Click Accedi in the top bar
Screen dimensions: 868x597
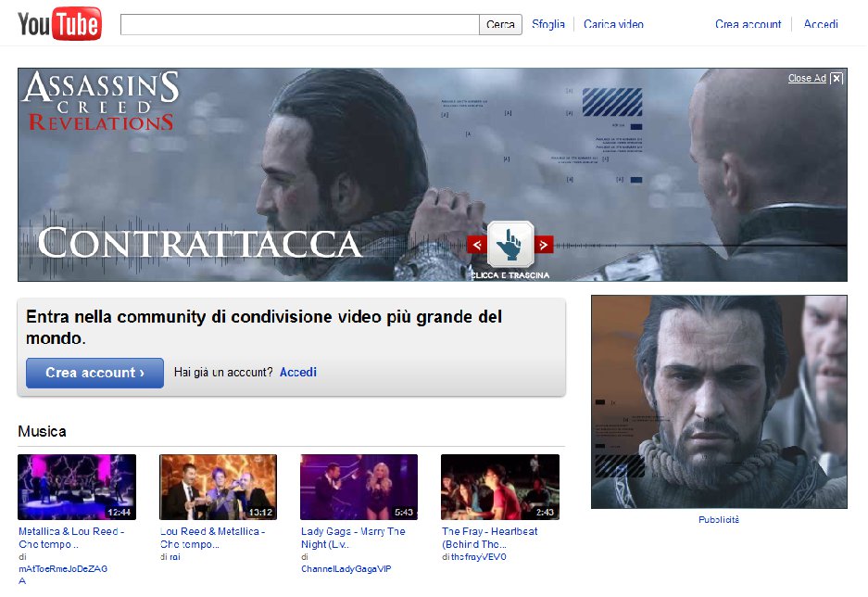pos(821,24)
